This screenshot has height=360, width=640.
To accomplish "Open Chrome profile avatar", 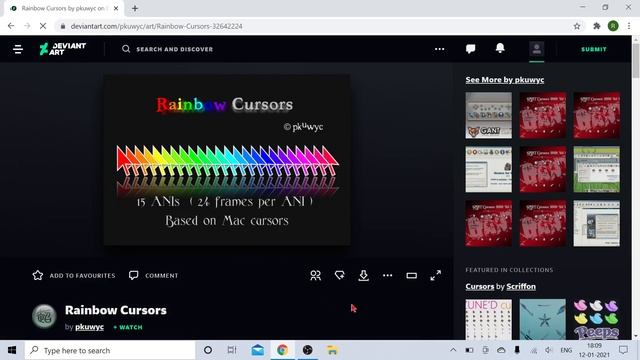I will coord(613,26).
